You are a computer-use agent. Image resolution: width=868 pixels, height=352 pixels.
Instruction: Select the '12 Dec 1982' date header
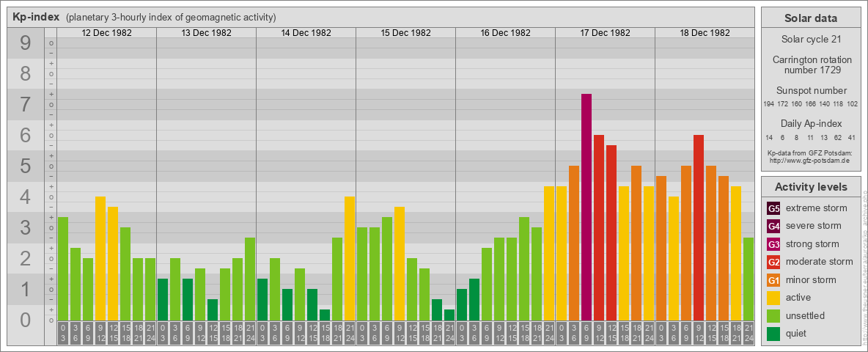pos(107,33)
